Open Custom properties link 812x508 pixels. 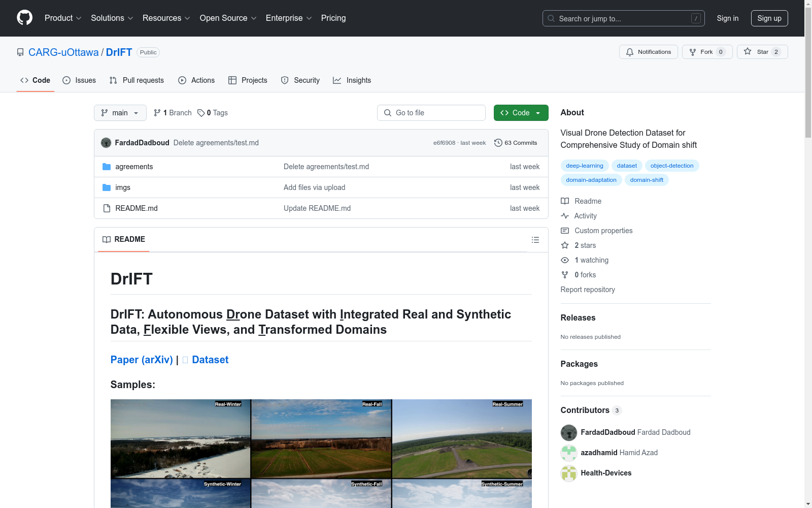coord(597,231)
